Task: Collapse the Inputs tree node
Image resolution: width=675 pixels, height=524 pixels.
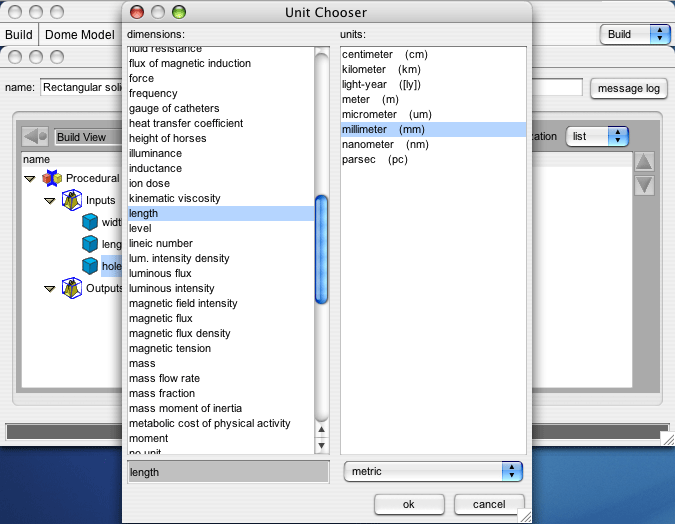Action: click(50, 201)
